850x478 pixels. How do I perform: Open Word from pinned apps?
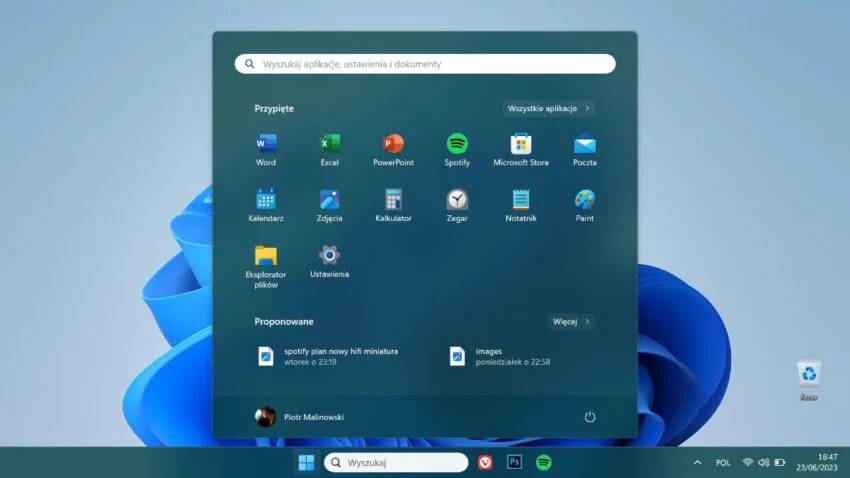click(x=266, y=150)
